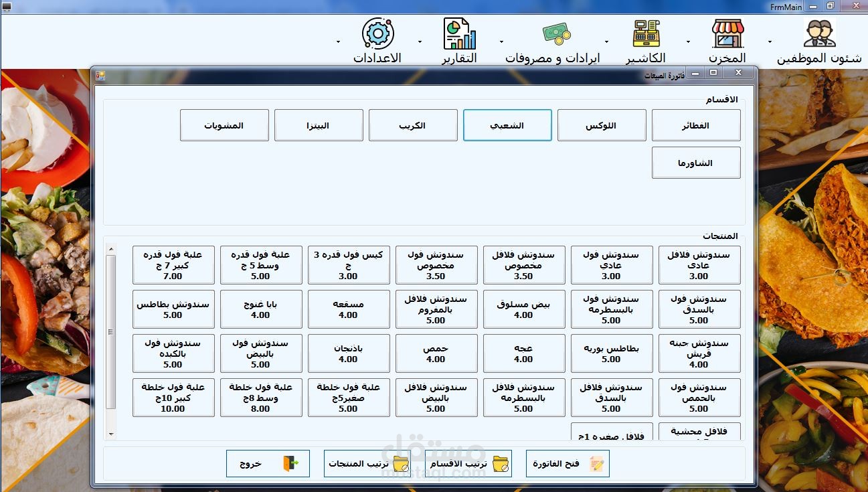Add بابا غنوج 4.00 product
This screenshot has height=492, width=868.
[x=261, y=309]
